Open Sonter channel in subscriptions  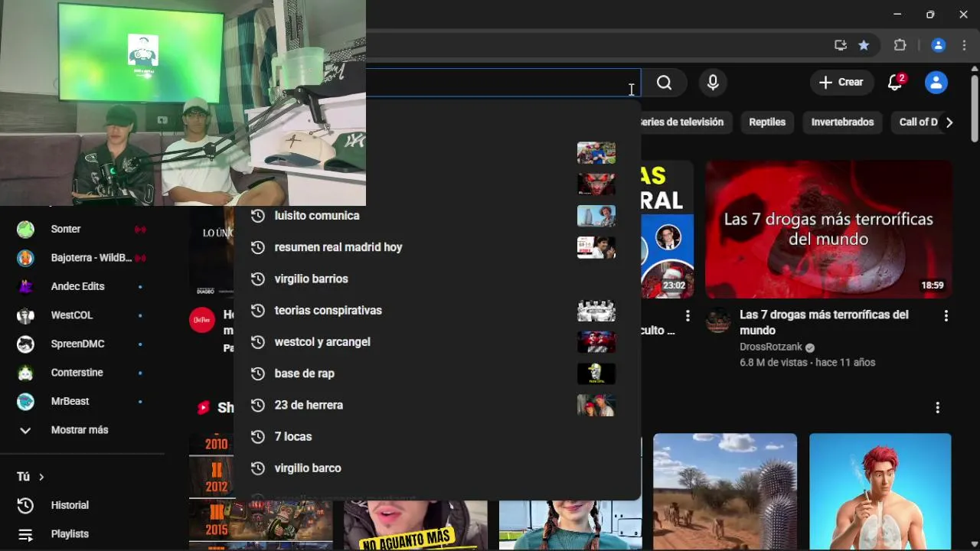(x=82, y=229)
